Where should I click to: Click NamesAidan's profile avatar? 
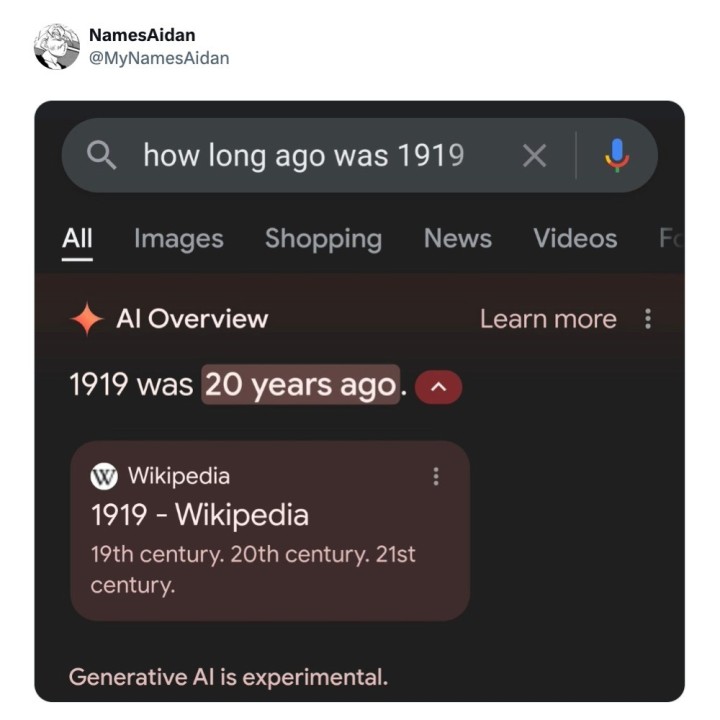point(57,46)
